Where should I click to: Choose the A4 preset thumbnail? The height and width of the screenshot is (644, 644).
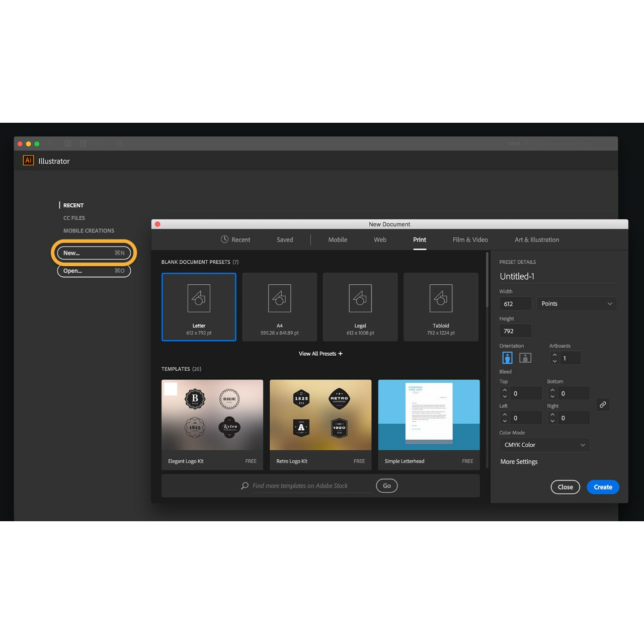click(280, 307)
